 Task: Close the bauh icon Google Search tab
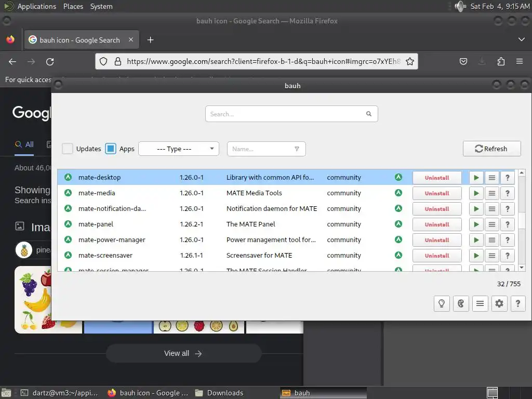(131, 39)
